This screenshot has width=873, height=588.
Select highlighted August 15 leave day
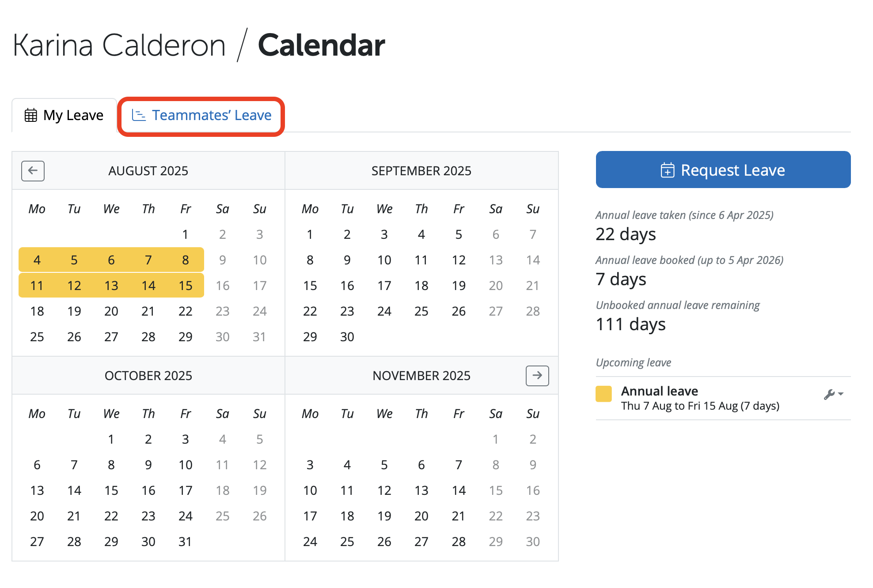pos(186,286)
